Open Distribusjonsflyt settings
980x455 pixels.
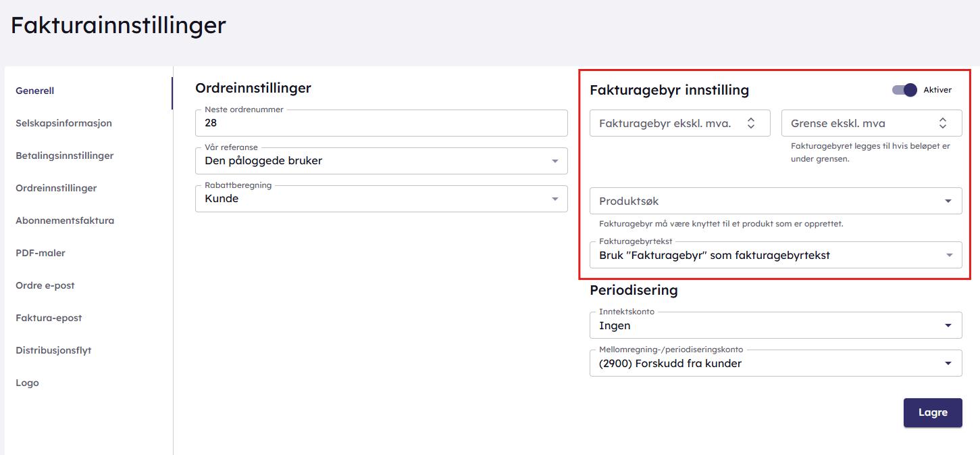tap(53, 350)
